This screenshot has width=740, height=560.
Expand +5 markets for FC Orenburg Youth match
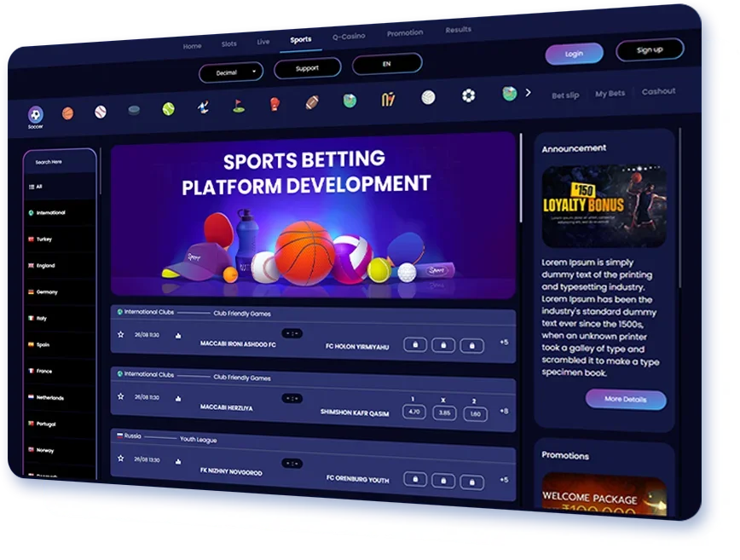(504, 480)
